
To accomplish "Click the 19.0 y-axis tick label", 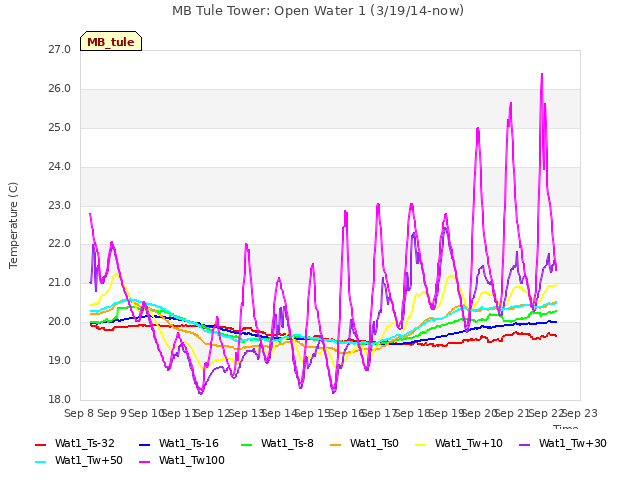I will (x=59, y=360).
